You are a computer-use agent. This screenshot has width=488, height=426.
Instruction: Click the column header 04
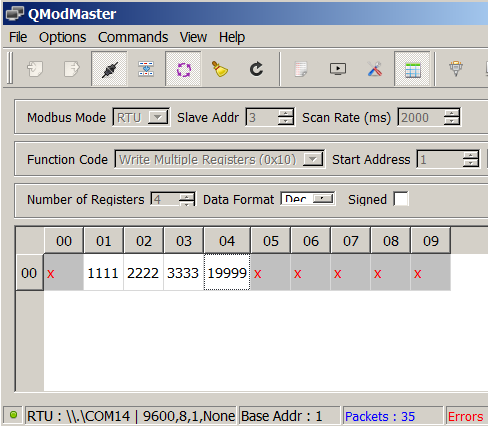[x=227, y=241]
